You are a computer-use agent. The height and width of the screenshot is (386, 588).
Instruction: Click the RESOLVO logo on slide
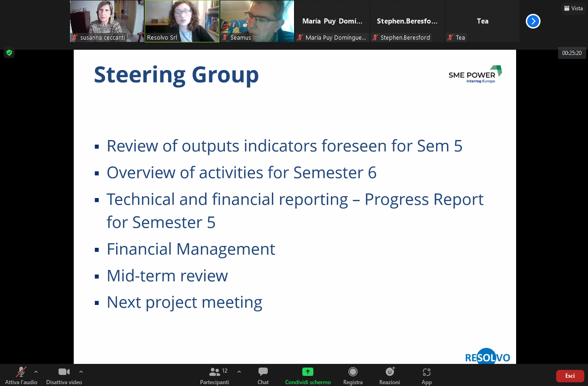488,357
